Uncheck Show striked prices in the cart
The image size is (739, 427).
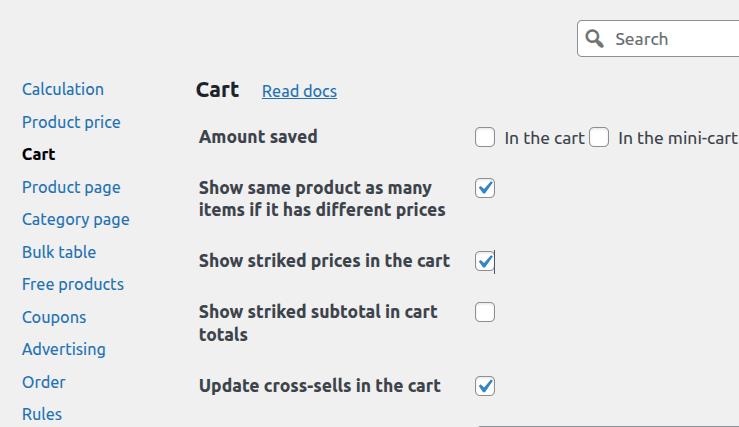pyautogui.click(x=485, y=261)
